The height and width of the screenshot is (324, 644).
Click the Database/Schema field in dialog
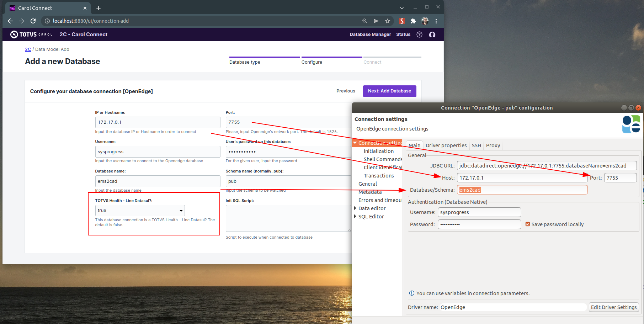(522, 190)
